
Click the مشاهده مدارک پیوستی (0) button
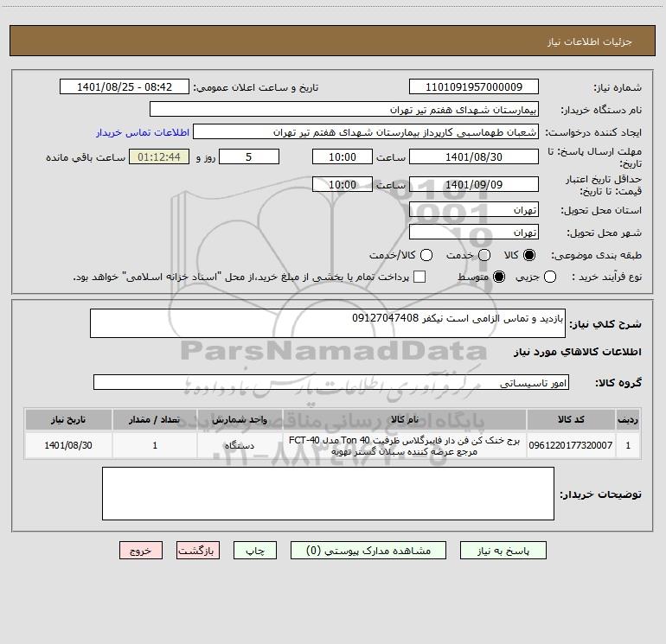(x=368, y=551)
